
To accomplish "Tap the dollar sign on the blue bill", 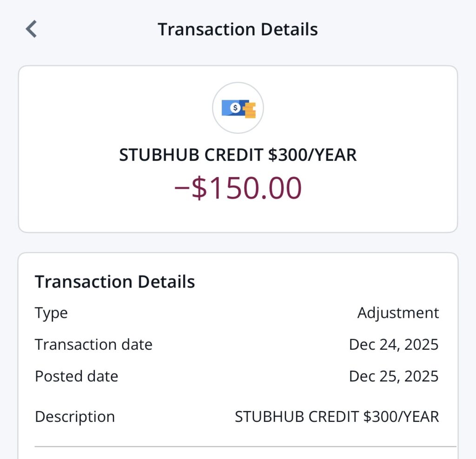I will click(x=236, y=108).
